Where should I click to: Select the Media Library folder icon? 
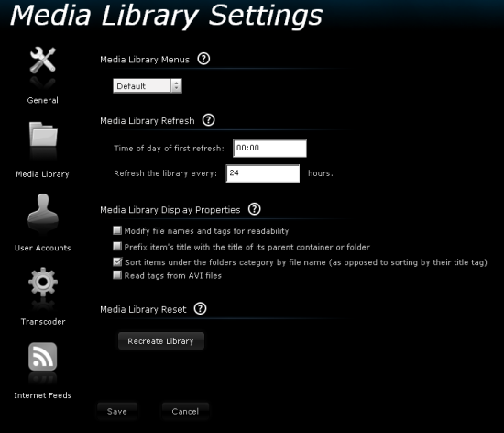click(x=43, y=134)
